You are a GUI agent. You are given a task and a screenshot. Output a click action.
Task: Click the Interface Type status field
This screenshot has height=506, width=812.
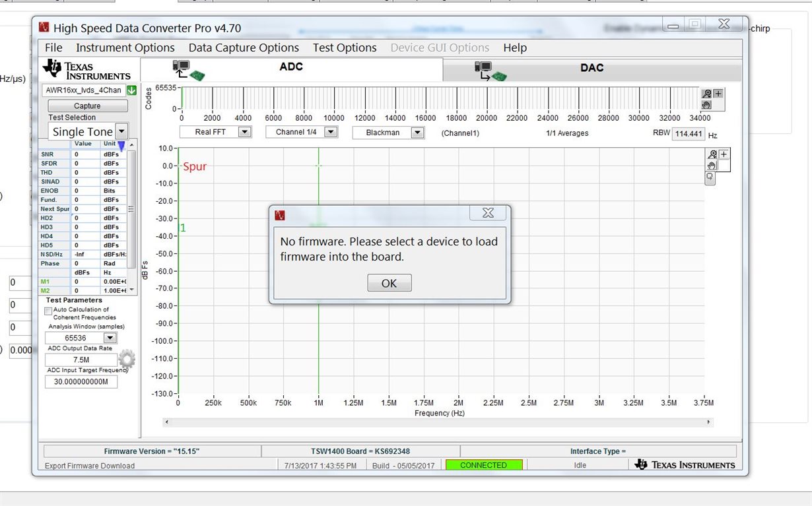pos(598,451)
